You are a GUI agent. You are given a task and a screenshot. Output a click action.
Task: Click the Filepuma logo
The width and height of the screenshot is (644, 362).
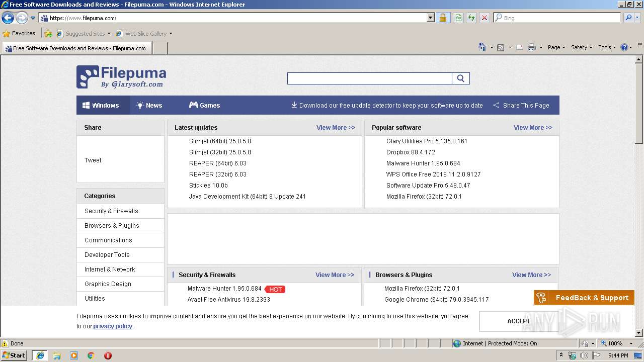click(x=121, y=77)
